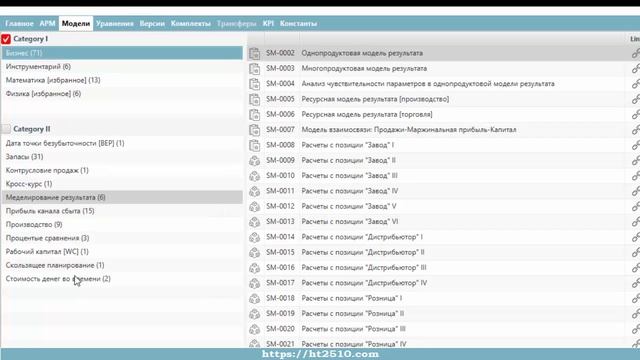The height and width of the screenshot is (360, 640).
Task: Click the link icon in SM-0004 row
Action: (636, 84)
